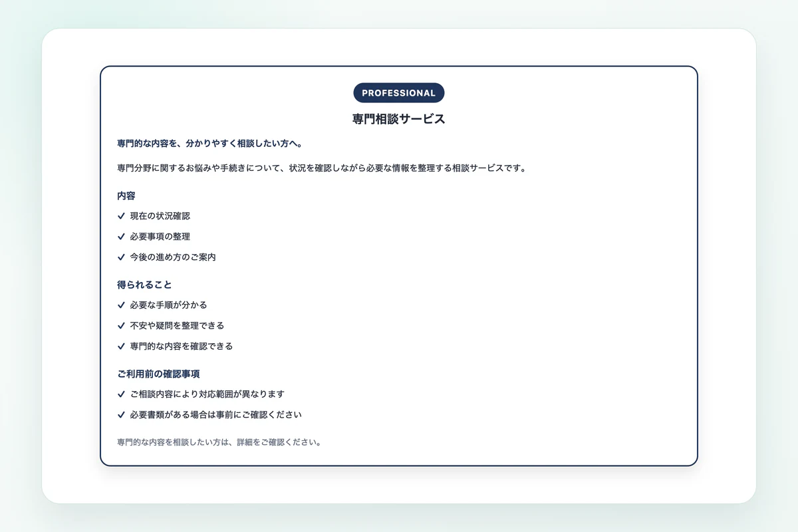Click checkmark icon beside 必要な手順が分かる

tap(121, 305)
